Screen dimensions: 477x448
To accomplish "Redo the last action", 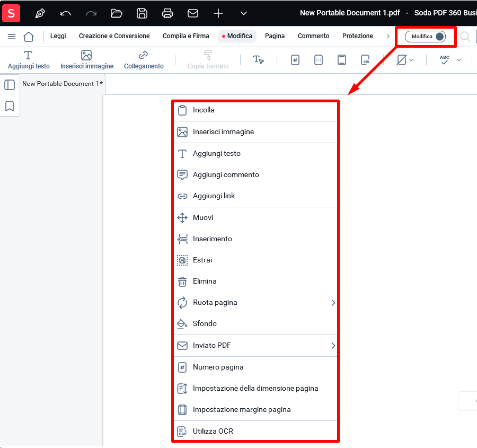I will (91, 13).
